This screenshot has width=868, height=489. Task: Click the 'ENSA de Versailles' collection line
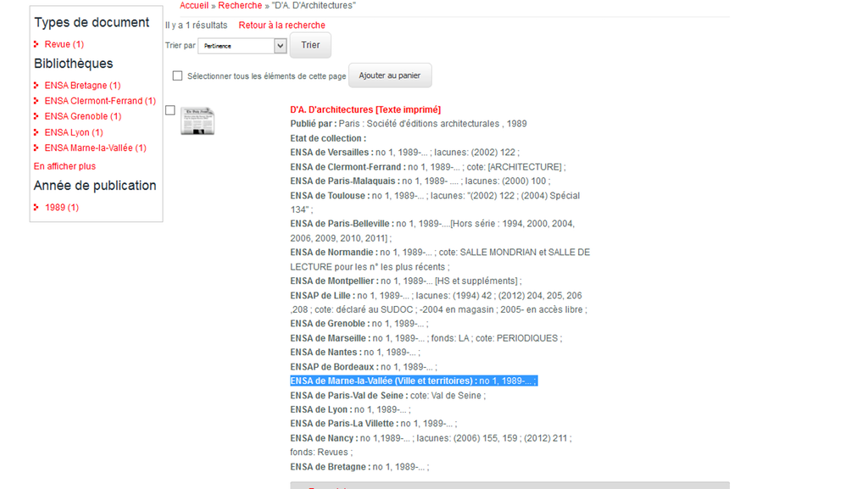click(x=404, y=152)
